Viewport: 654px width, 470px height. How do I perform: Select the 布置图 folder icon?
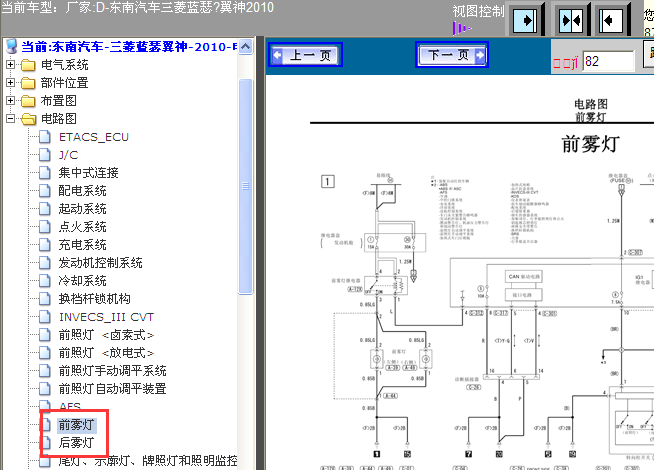coord(28,101)
